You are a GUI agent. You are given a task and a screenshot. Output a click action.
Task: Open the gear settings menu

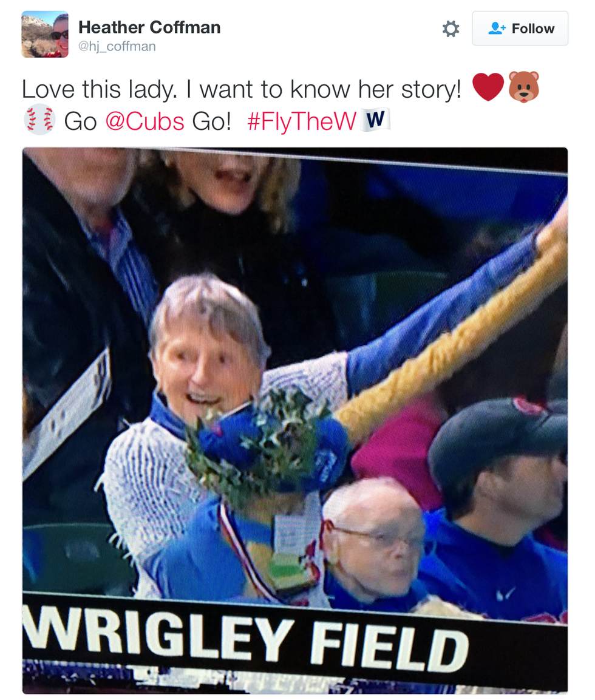tap(450, 29)
